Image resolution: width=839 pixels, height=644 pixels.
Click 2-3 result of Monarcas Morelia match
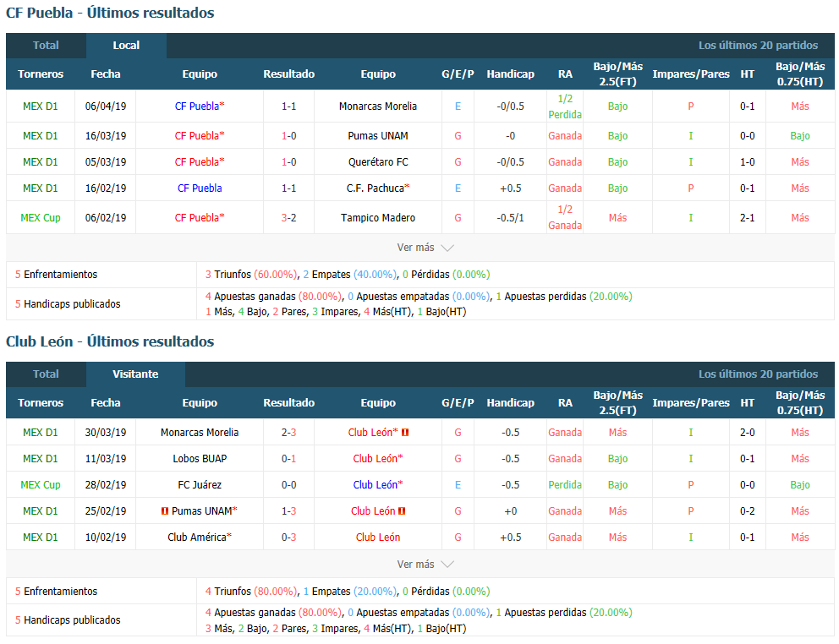tap(289, 433)
